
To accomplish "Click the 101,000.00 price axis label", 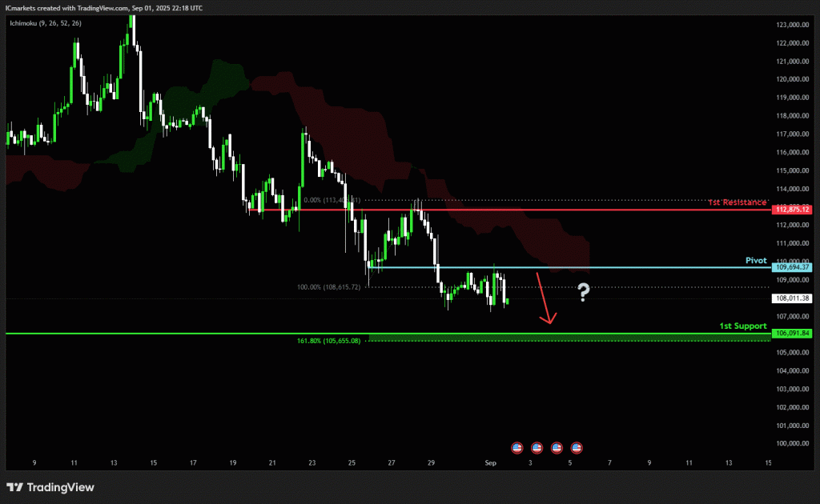I will [x=792, y=426].
